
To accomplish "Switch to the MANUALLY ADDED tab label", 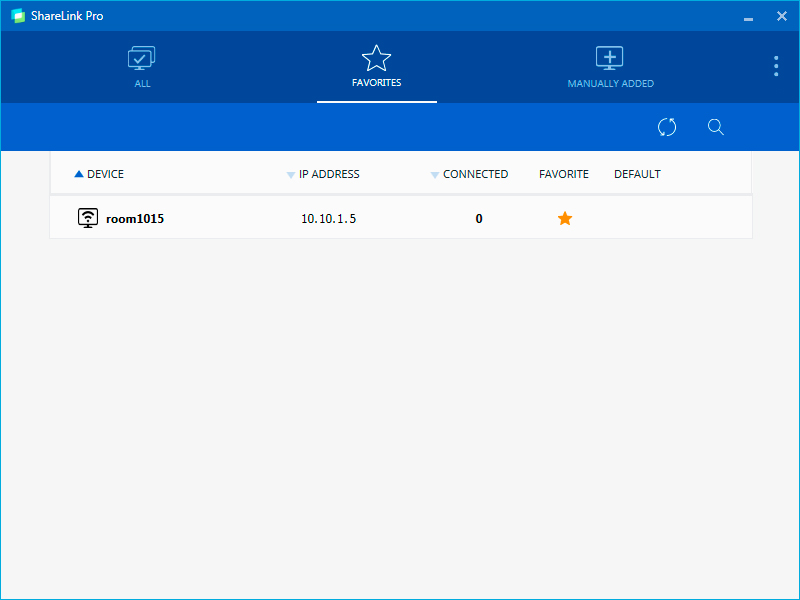I will 610,84.
